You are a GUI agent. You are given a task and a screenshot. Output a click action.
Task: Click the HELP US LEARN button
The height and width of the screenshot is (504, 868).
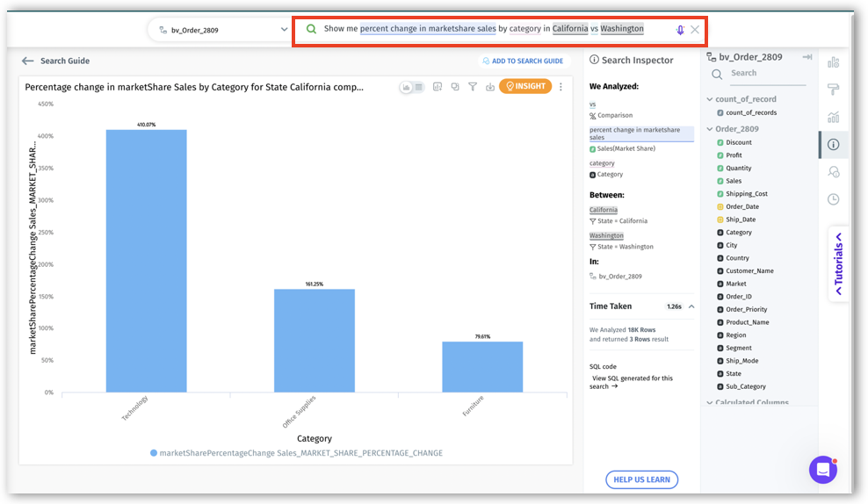tap(641, 479)
